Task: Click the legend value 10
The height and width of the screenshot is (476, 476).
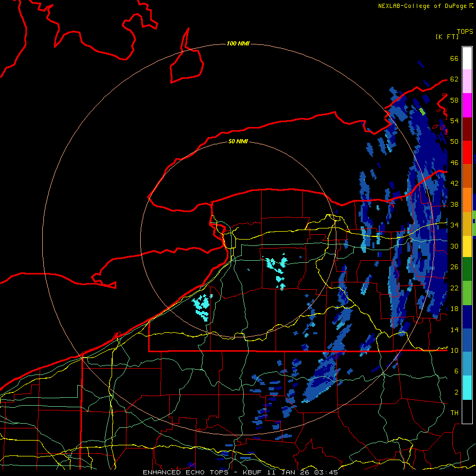Action: pos(454,350)
